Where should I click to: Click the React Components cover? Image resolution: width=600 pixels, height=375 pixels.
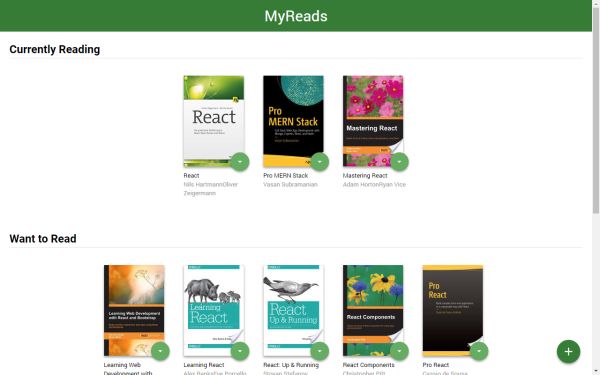click(373, 310)
